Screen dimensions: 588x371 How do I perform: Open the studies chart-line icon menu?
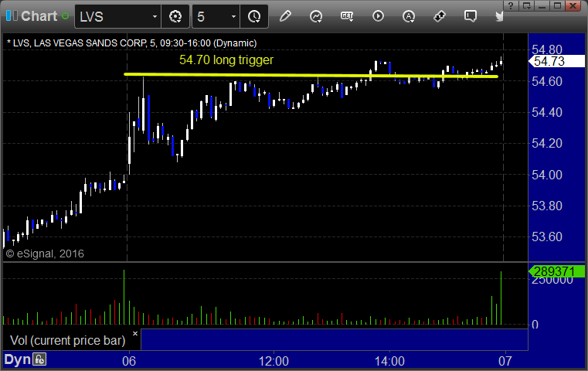click(316, 16)
